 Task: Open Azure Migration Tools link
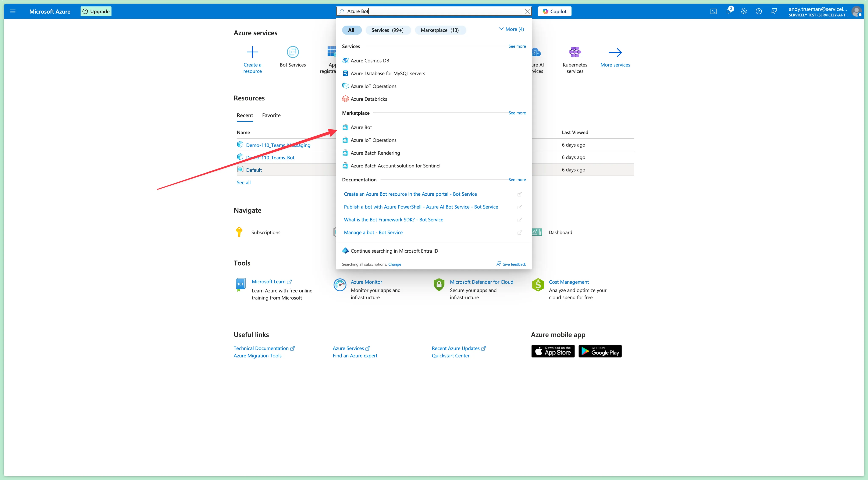[257, 356]
